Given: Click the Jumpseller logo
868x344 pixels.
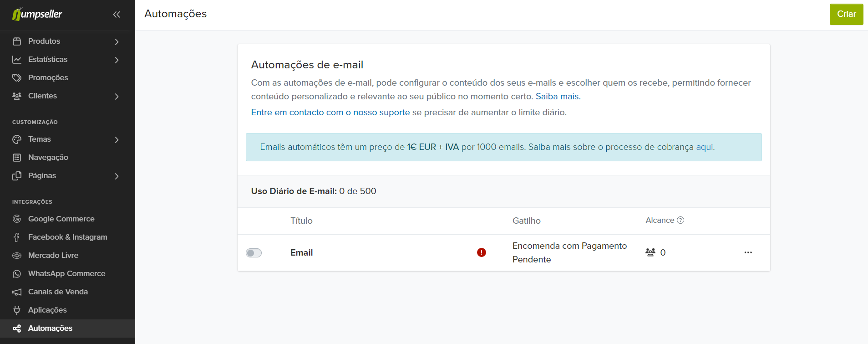Looking at the screenshot, I should [37, 14].
